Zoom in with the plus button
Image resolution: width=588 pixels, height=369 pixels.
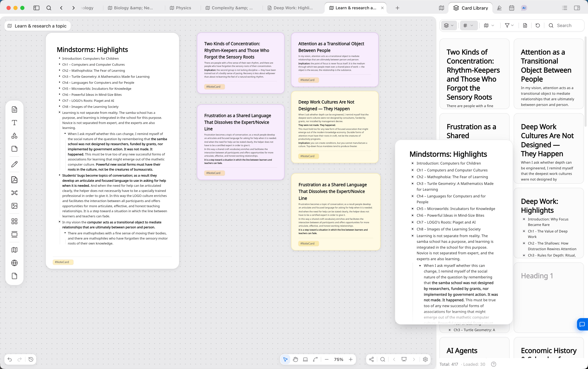click(351, 359)
